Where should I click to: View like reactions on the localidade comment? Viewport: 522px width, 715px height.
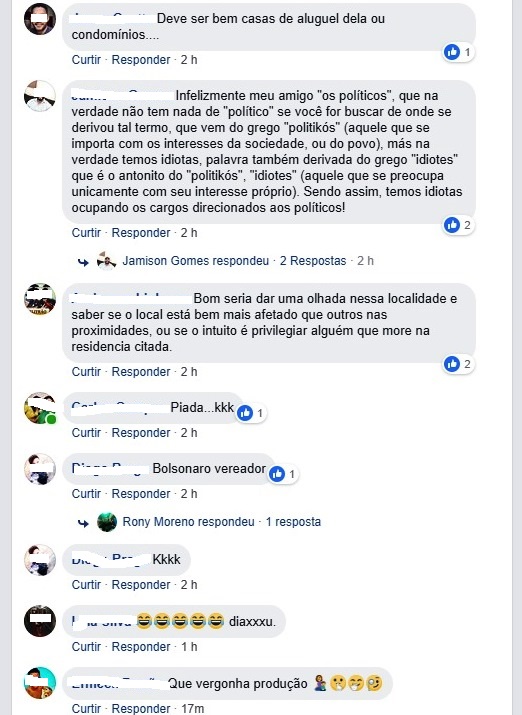(x=452, y=364)
